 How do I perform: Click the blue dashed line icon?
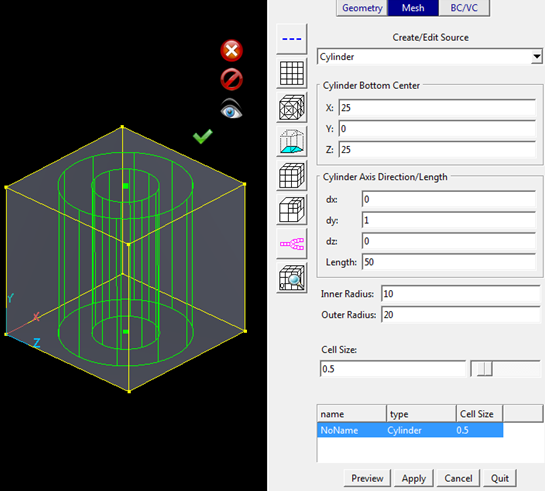tap(292, 39)
